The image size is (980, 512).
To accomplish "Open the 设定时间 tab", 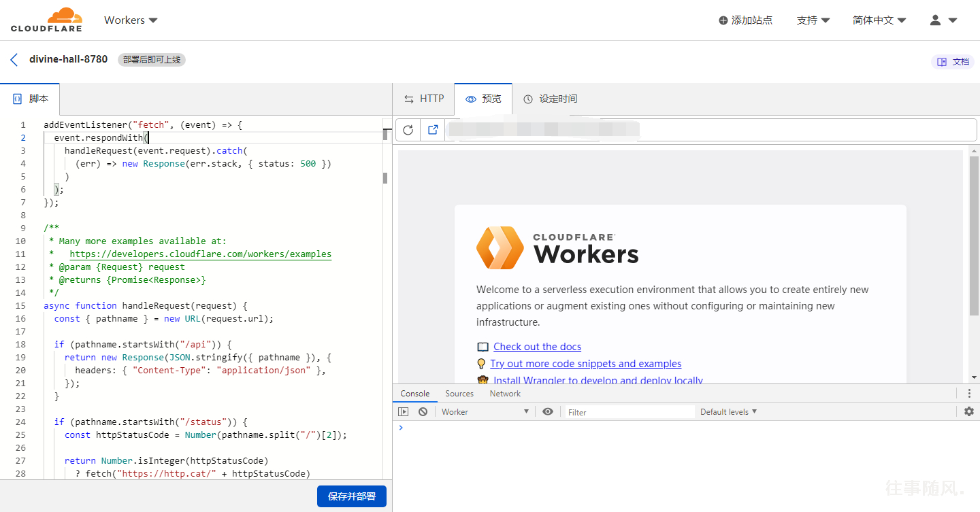I will [550, 99].
